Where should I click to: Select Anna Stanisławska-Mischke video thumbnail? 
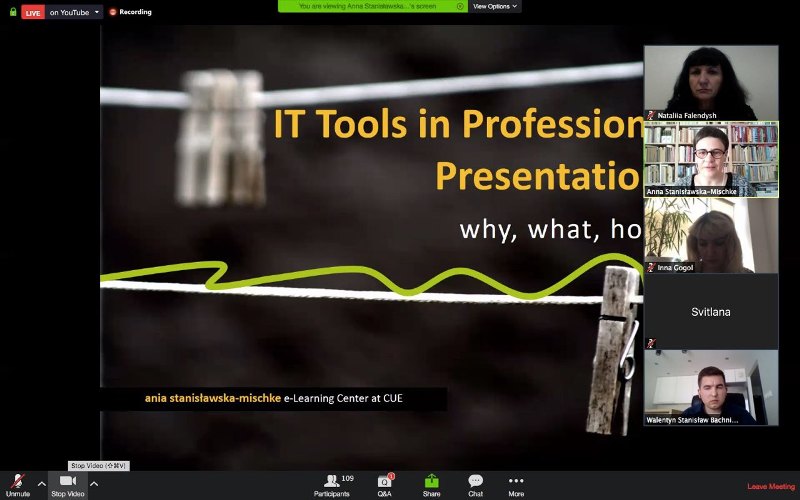(711, 159)
